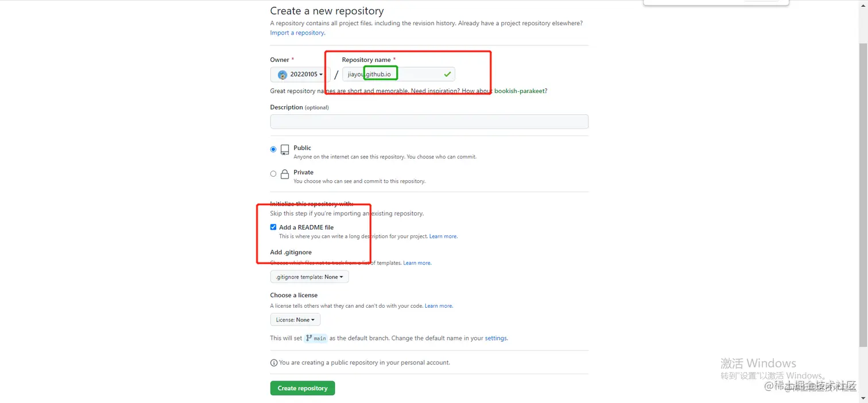This screenshot has height=403, width=868.
Task: Click the green checkmark in repository name
Action: (x=447, y=74)
